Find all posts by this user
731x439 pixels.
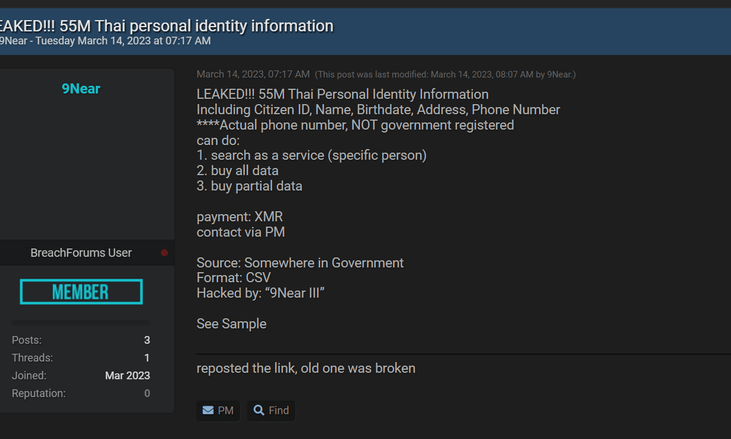coord(271,411)
